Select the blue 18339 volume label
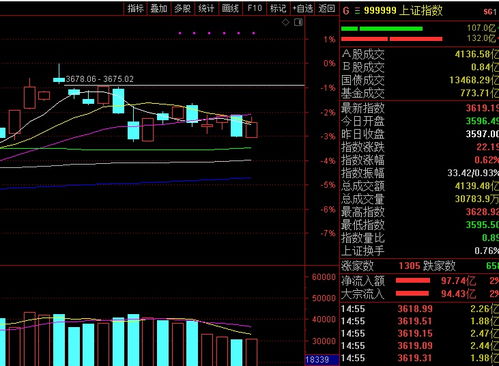Image resolution: width=499 pixels, height=366 pixels. 317,359
